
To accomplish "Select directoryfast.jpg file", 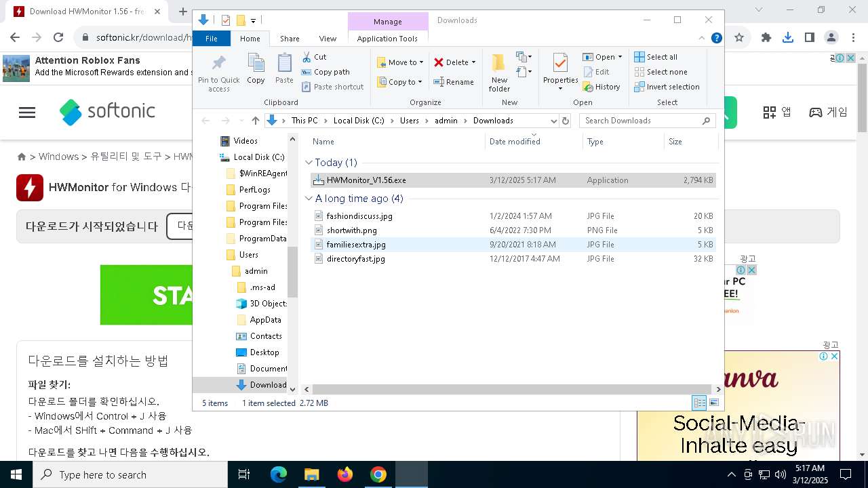I will click(x=513, y=259).
